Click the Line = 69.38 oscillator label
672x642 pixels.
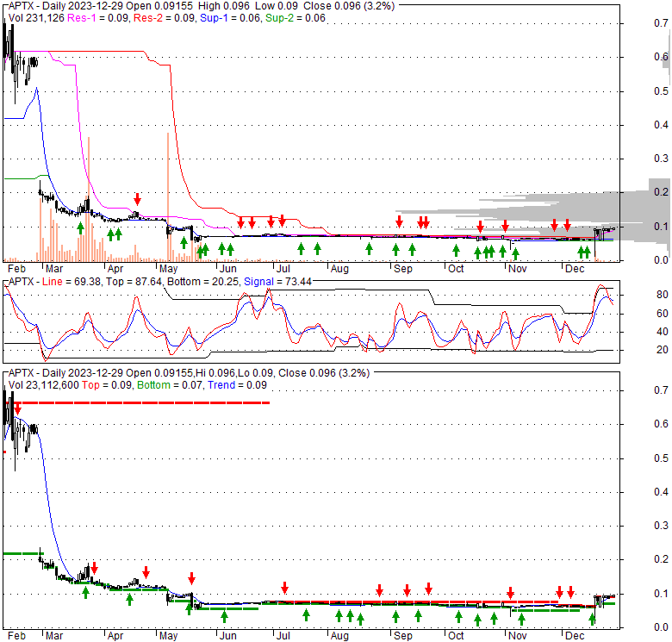(72, 282)
